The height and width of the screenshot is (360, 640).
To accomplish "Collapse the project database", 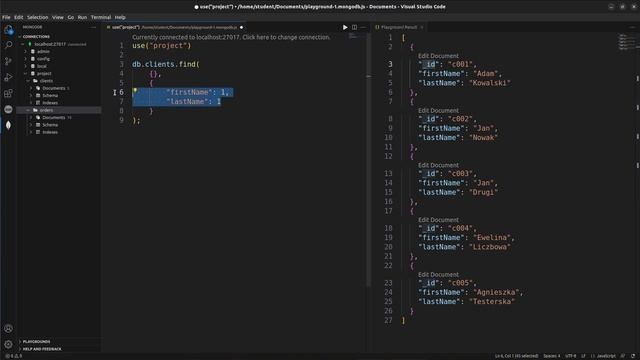I will pyautogui.click(x=26, y=73).
